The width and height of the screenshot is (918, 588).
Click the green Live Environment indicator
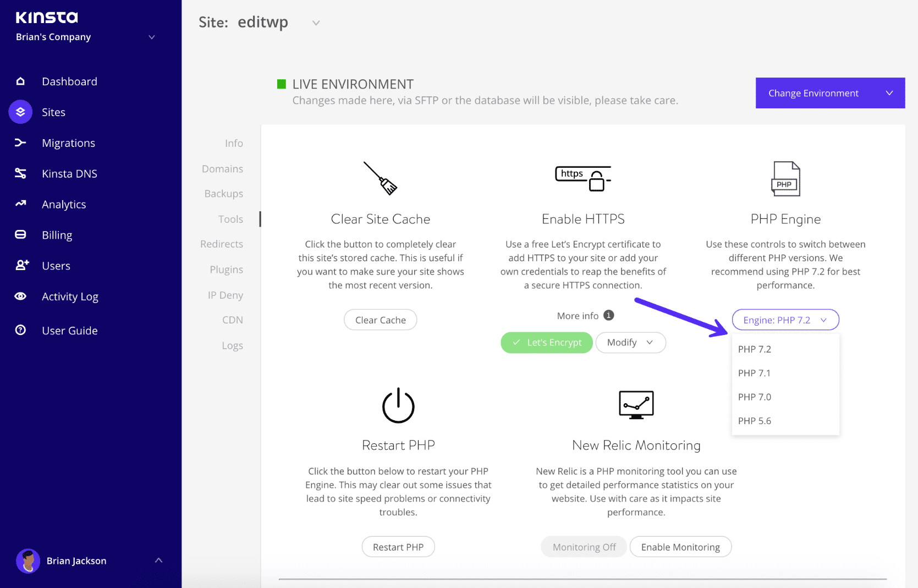281,84
